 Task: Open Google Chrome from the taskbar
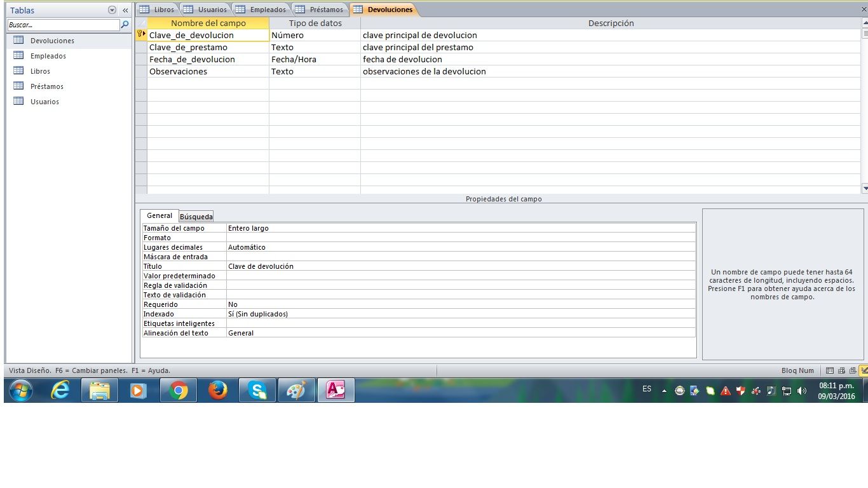[179, 391]
